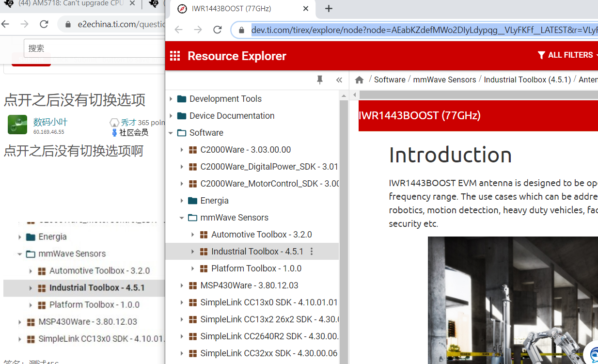The width and height of the screenshot is (598, 364).
Task: Pin the navigation tree with pushpin icon
Action: (320, 80)
